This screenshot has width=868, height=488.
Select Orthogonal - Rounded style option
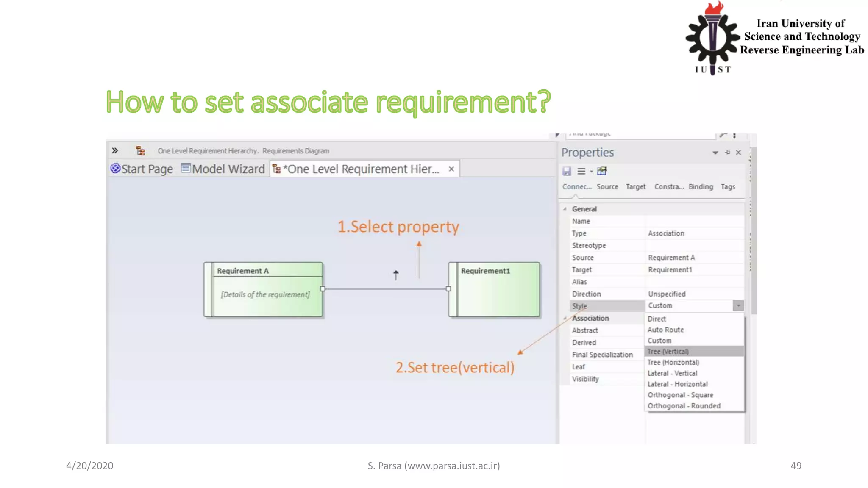tap(684, 406)
